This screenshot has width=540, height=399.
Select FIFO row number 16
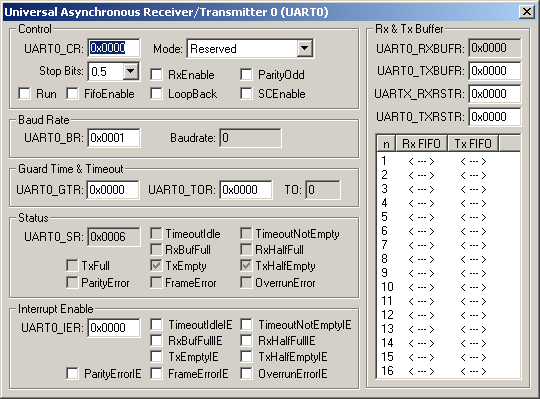click(x=448, y=371)
